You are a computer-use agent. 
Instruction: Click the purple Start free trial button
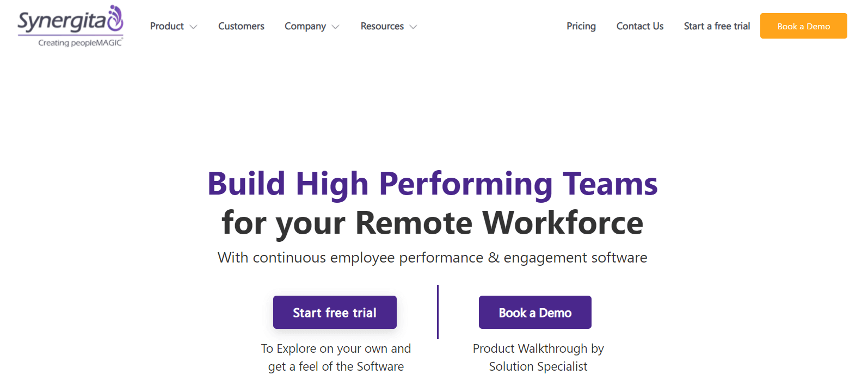coord(335,313)
